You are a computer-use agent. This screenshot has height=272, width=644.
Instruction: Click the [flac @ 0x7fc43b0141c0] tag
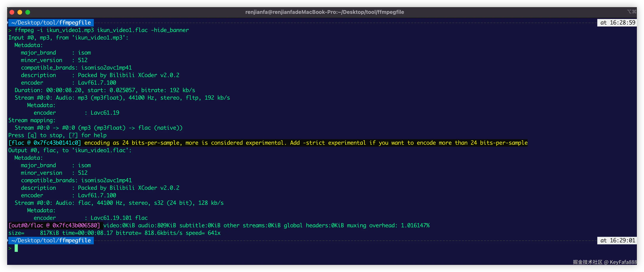coord(45,143)
